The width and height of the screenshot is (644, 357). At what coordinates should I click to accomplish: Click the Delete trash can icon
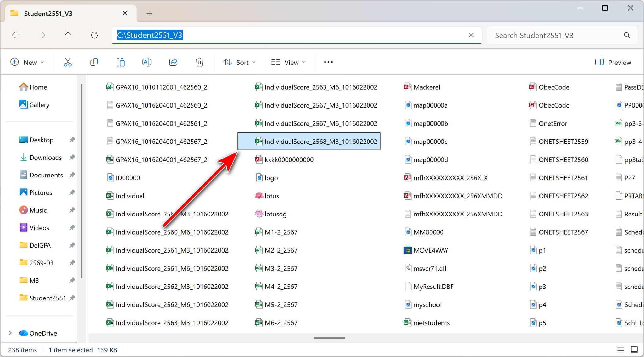pos(199,62)
